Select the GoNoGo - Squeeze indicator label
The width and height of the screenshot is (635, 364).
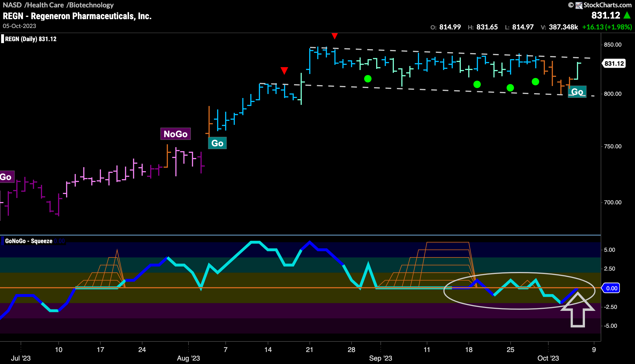click(x=29, y=241)
